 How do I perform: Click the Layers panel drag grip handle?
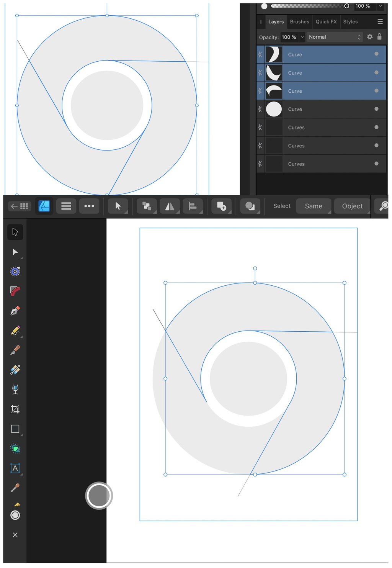click(x=261, y=22)
